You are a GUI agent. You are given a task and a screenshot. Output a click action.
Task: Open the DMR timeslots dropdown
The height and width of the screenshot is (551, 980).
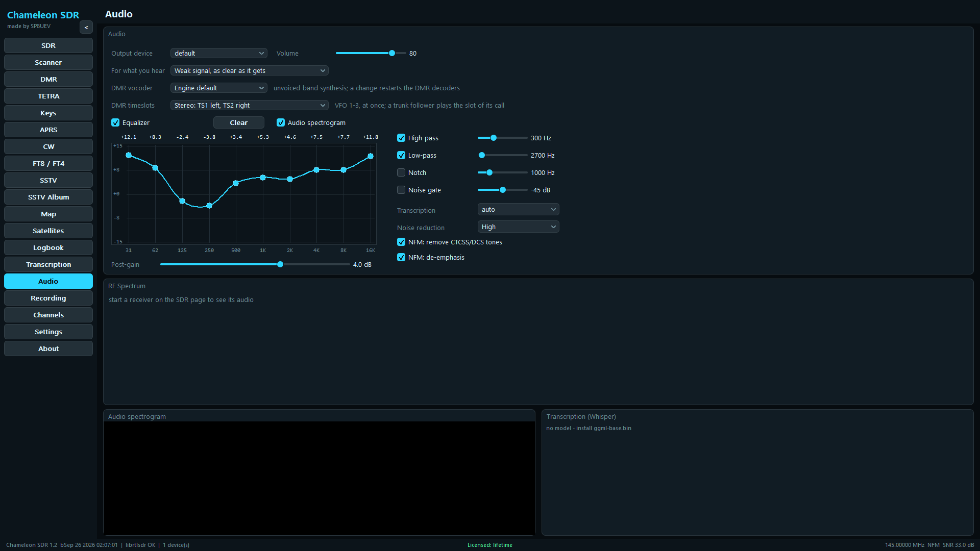click(250, 105)
